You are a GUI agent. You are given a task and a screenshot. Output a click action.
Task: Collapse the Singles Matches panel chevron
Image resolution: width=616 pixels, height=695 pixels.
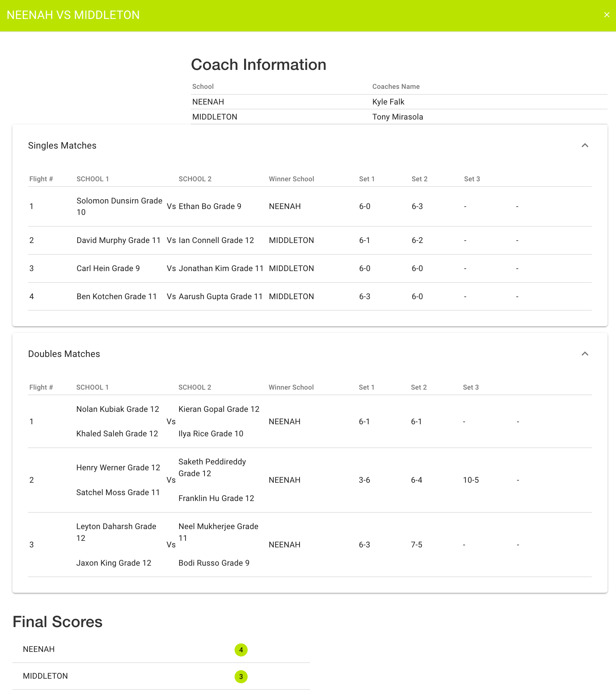coord(584,146)
